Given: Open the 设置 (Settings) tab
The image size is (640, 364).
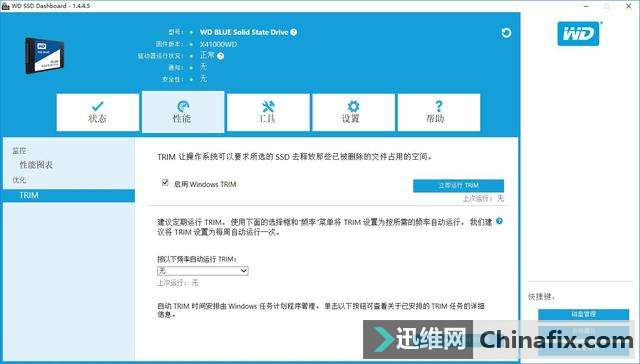Looking at the screenshot, I should click(353, 112).
